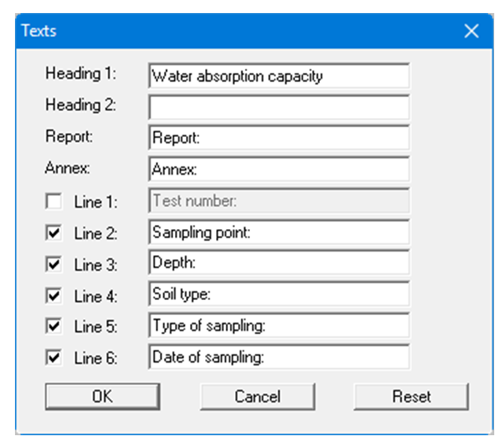Toggle off the Line 4 checkbox

(54, 296)
